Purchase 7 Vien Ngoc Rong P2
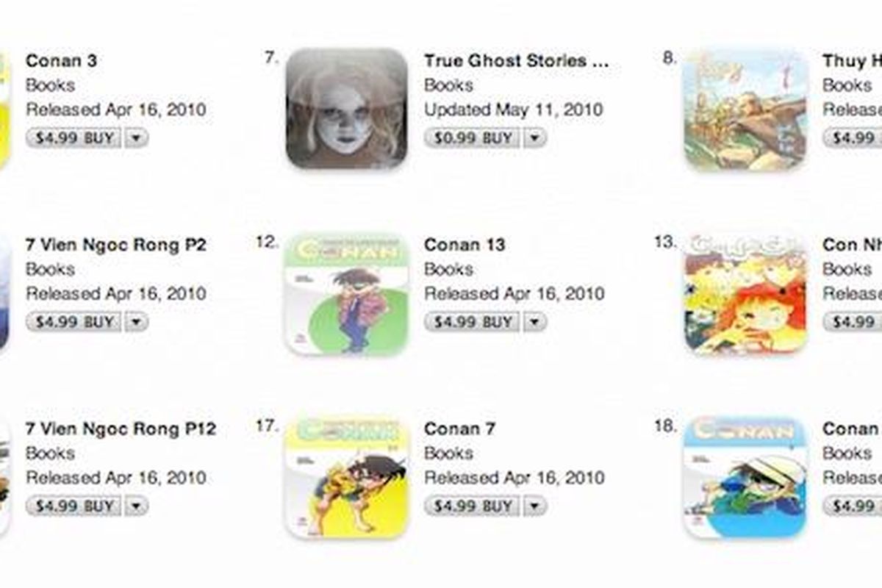Viewport: 882px width, 588px height. [x=73, y=322]
